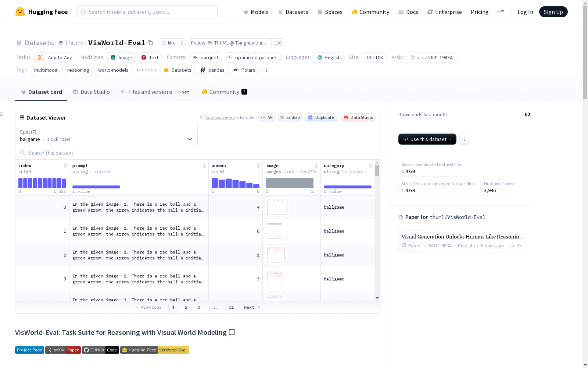Click the Embed button
Viewport: 588px width, 368px height.
coord(290,117)
